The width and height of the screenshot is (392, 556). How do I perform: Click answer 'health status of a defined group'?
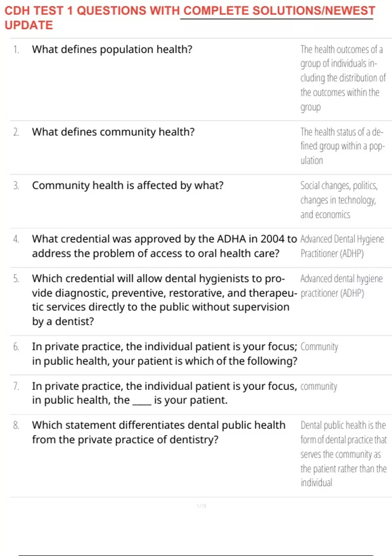[343, 146]
